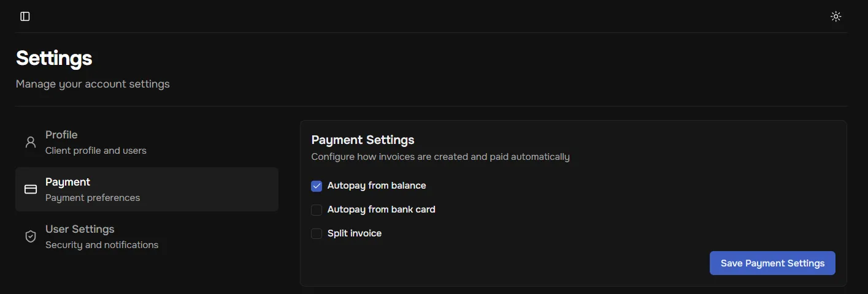Enable the Autopay from bank card checkbox
Viewport: 868px width, 294px height.
[x=317, y=210]
